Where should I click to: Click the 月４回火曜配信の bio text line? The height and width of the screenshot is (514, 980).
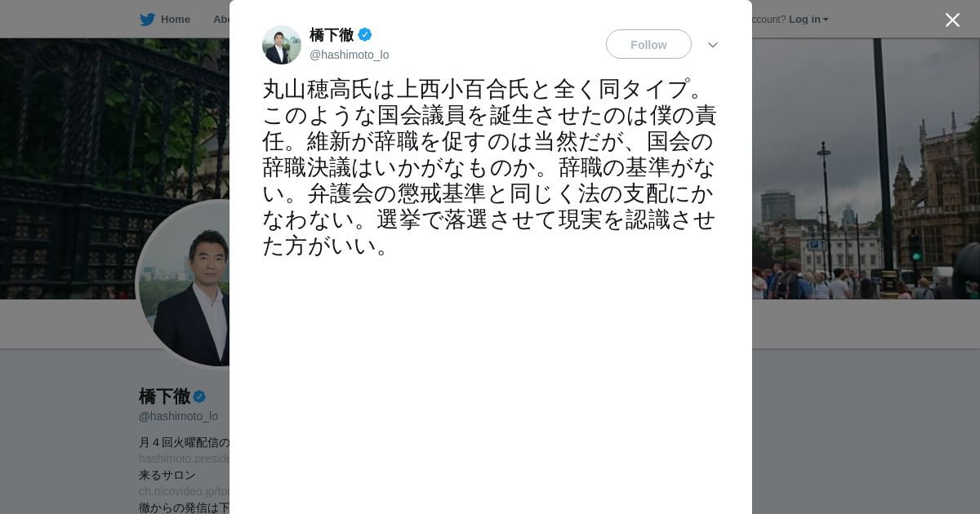(185, 442)
